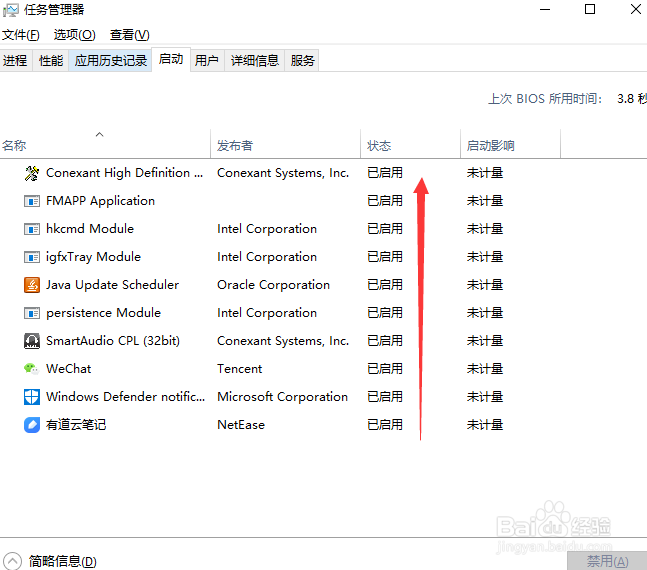647x570 pixels.
Task: Sort by the 状态 column header
Action: (x=411, y=144)
